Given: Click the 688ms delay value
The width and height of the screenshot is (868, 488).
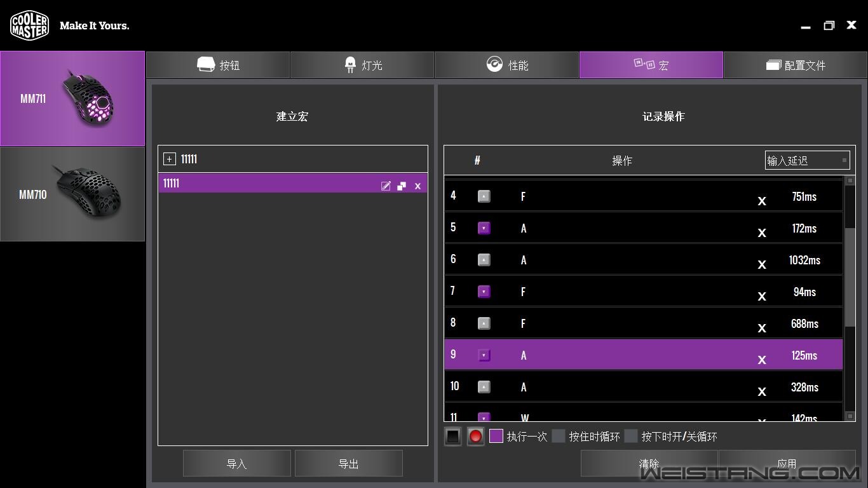Looking at the screenshot, I should 804,323.
